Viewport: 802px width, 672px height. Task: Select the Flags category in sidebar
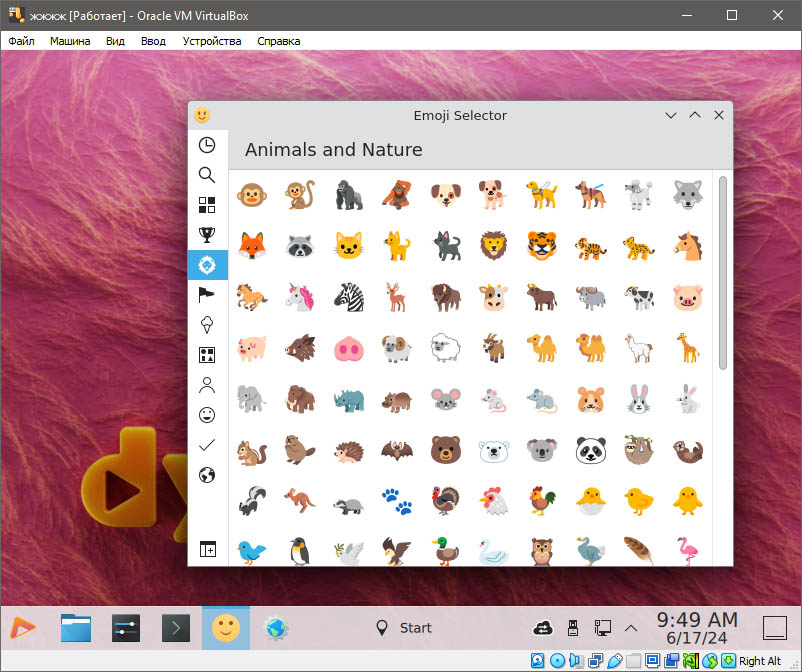(x=207, y=295)
